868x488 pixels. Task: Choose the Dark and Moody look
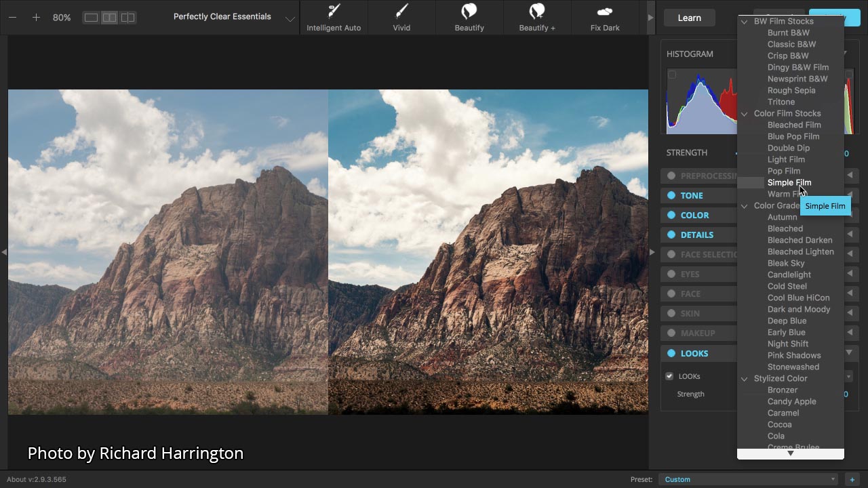798,309
